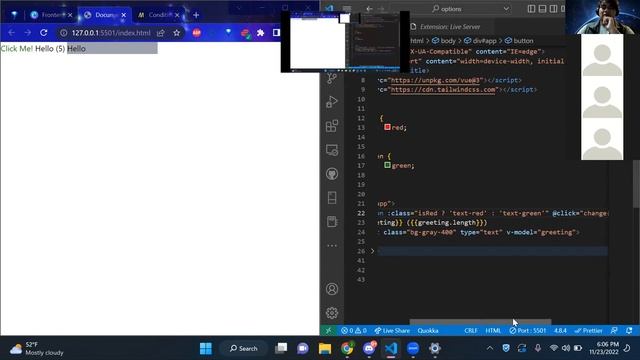Viewport: 640px width, 360px height.
Task: Open remote window indicator in status bar
Action: (x=329, y=331)
